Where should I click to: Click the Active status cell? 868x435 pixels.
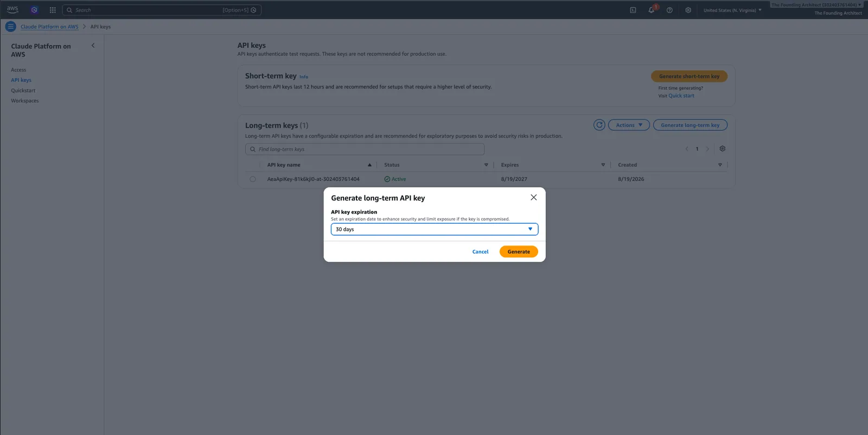[x=395, y=179]
